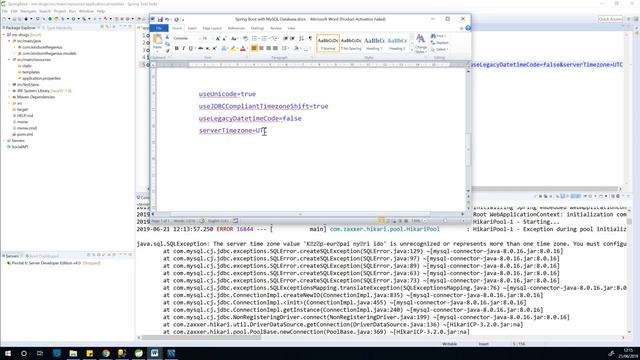This screenshot has width=640, height=360.
Task: Select pom.xml in Package Explorer
Action: pyautogui.click(x=25, y=134)
